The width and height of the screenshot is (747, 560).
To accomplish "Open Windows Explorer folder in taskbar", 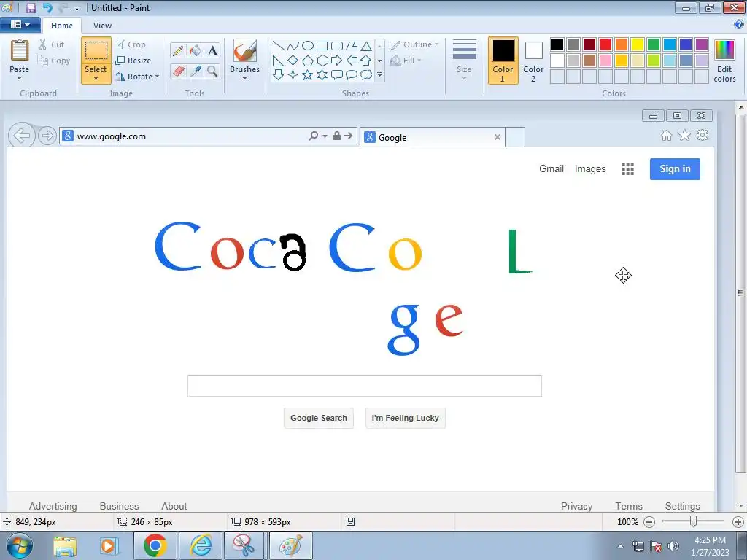I will [65, 545].
